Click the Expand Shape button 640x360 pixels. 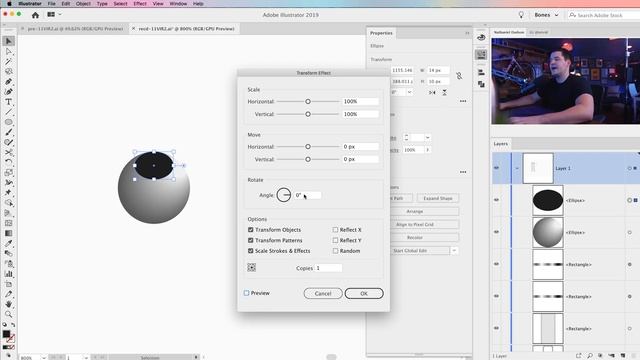point(438,198)
